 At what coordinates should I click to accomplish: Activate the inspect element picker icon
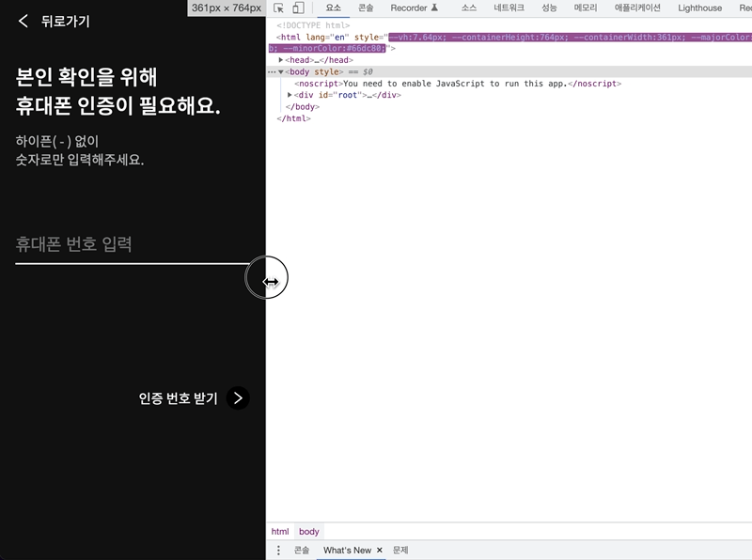tap(278, 8)
